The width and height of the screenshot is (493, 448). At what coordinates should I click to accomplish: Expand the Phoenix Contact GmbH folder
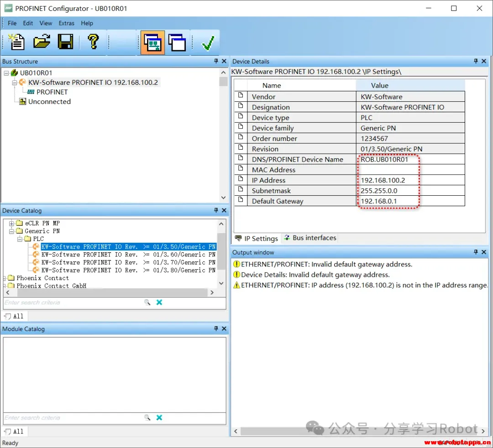[x=5, y=286]
